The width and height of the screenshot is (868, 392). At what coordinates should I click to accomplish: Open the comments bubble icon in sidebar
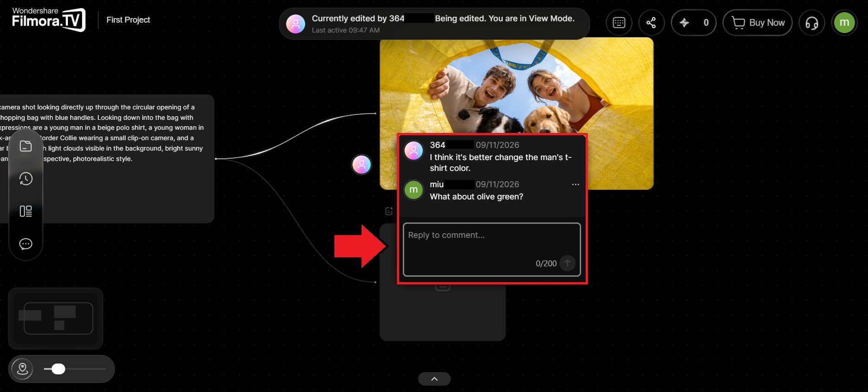pos(26,244)
